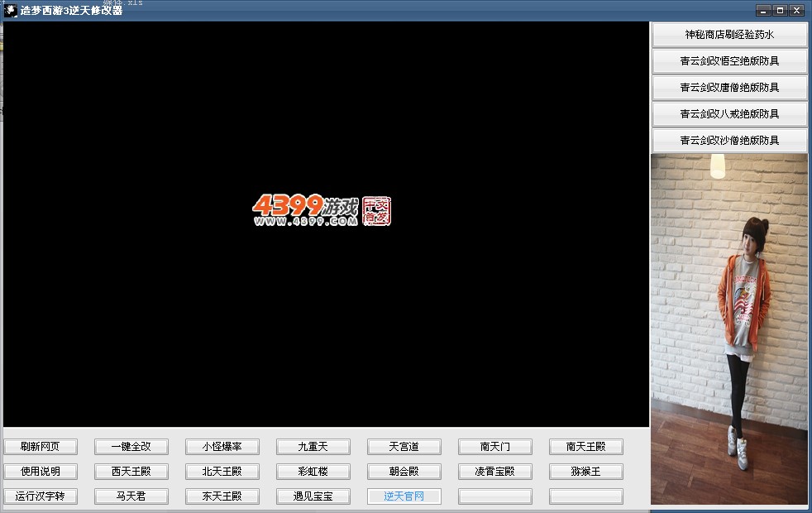This screenshot has width=812, height=513.
Task: Enable 小怪爆率 option
Action: (222, 447)
